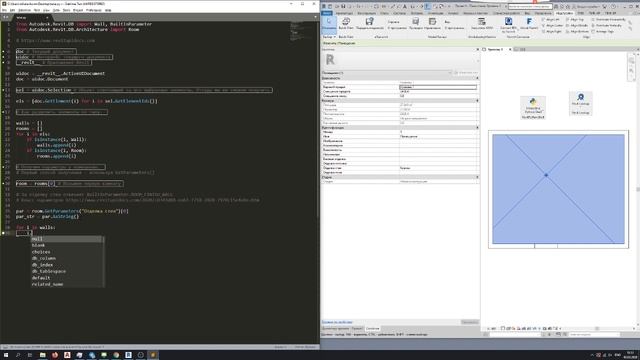Switch to the Управление ribbon tab

(543, 13)
